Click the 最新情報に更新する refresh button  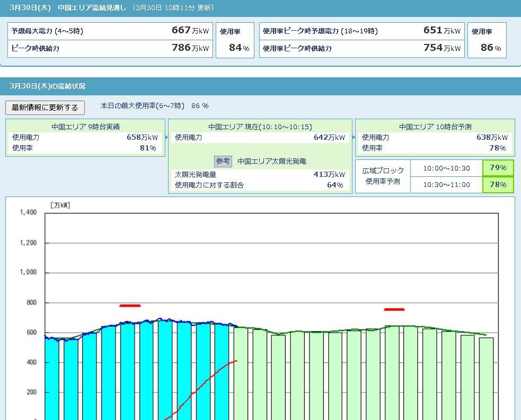[x=45, y=108]
